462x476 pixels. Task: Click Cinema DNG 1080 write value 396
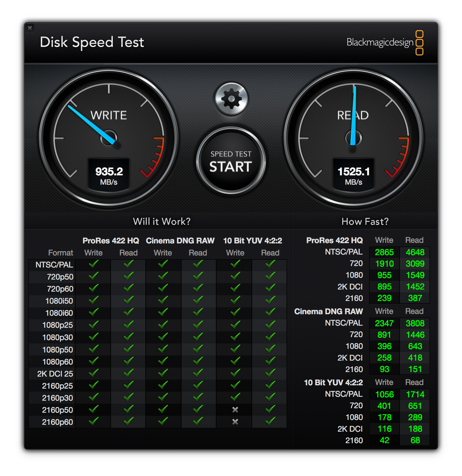click(x=384, y=346)
